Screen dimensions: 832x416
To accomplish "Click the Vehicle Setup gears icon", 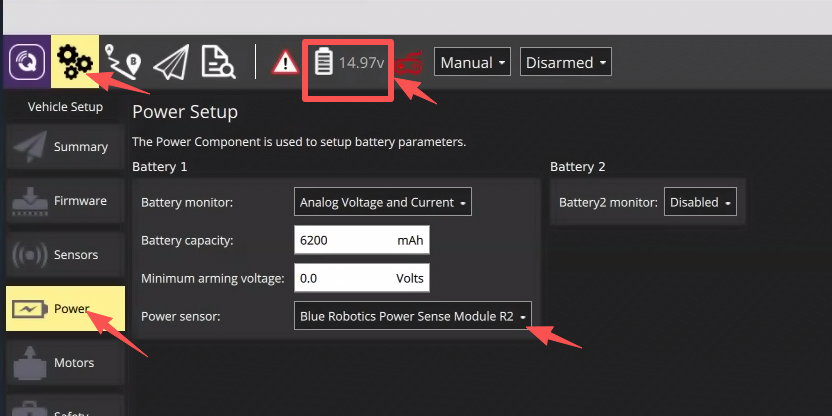I will point(75,62).
